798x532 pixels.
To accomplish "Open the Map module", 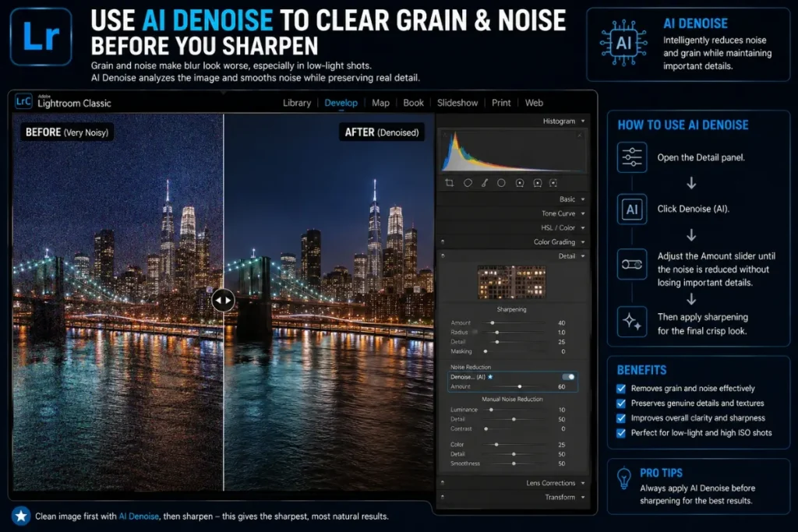I will [x=380, y=103].
